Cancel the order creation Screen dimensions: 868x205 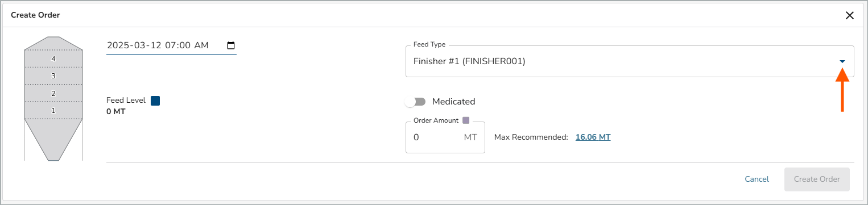click(757, 179)
